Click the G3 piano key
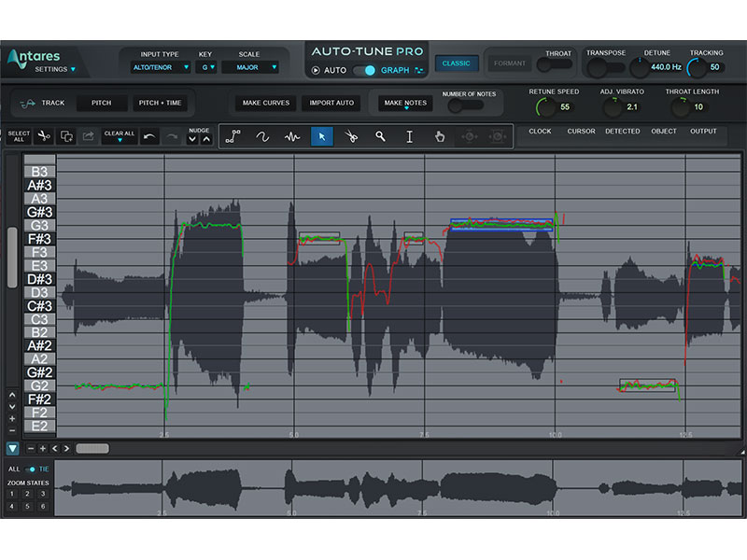This screenshot has width=747, height=560. click(39, 225)
